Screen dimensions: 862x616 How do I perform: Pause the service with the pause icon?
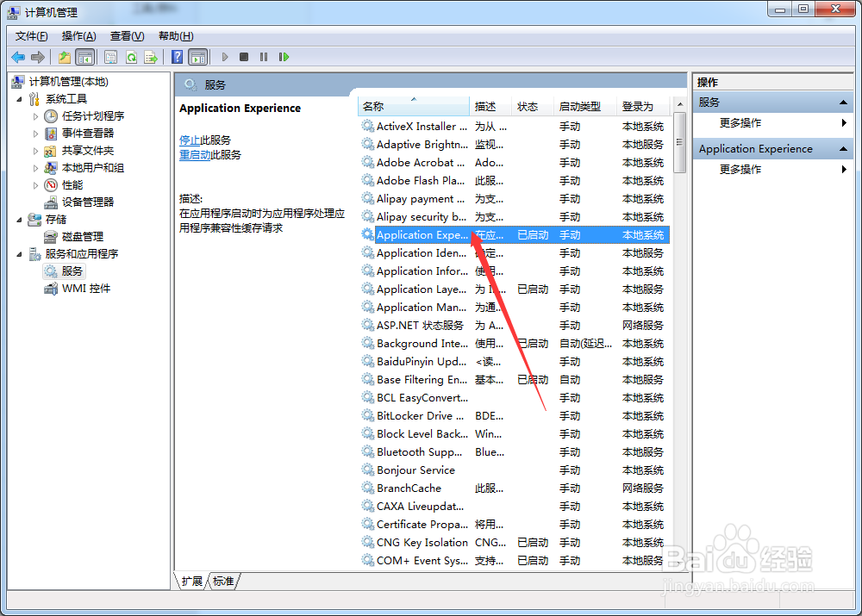(265, 57)
